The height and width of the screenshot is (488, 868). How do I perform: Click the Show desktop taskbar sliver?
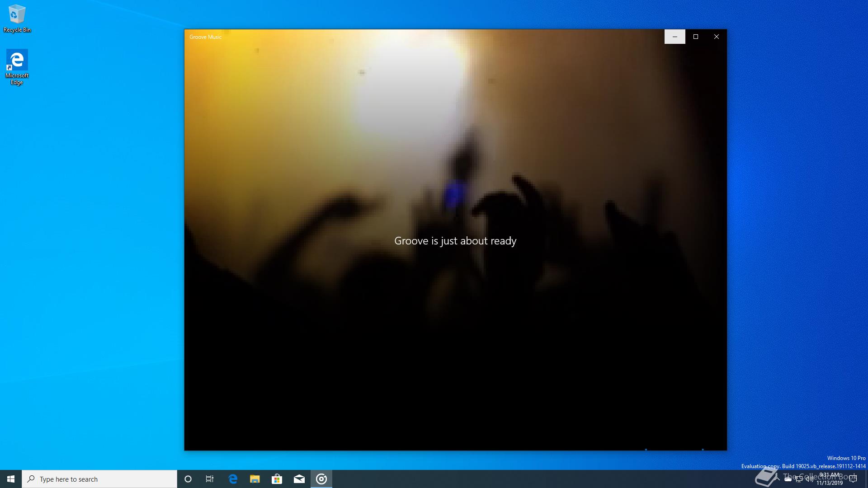click(866, 479)
